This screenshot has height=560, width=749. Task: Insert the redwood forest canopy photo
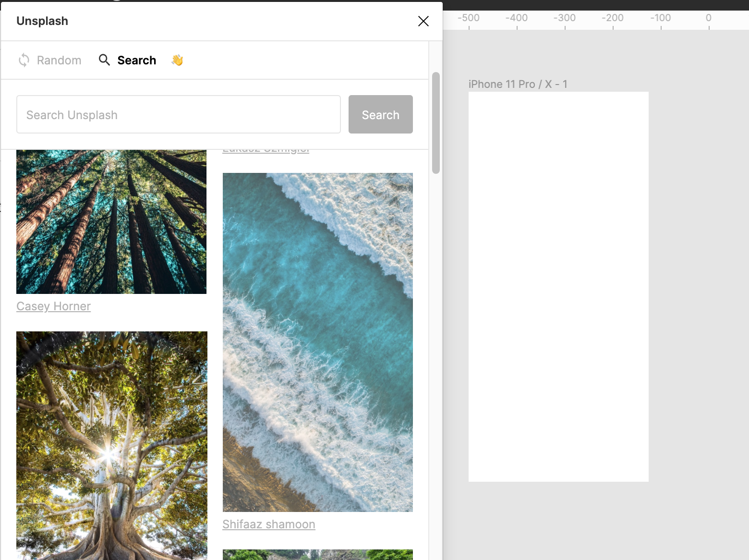pyautogui.click(x=111, y=222)
